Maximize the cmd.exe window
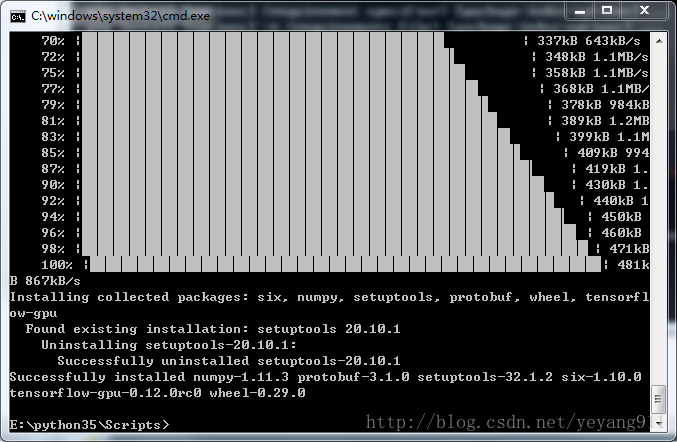The height and width of the screenshot is (442, 677). [607, 10]
